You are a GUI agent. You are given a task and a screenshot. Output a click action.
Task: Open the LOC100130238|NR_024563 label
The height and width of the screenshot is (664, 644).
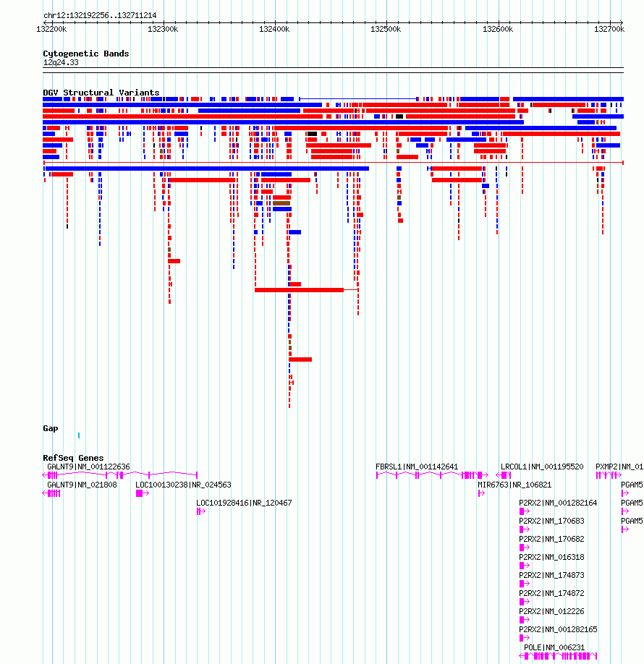click(184, 485)
